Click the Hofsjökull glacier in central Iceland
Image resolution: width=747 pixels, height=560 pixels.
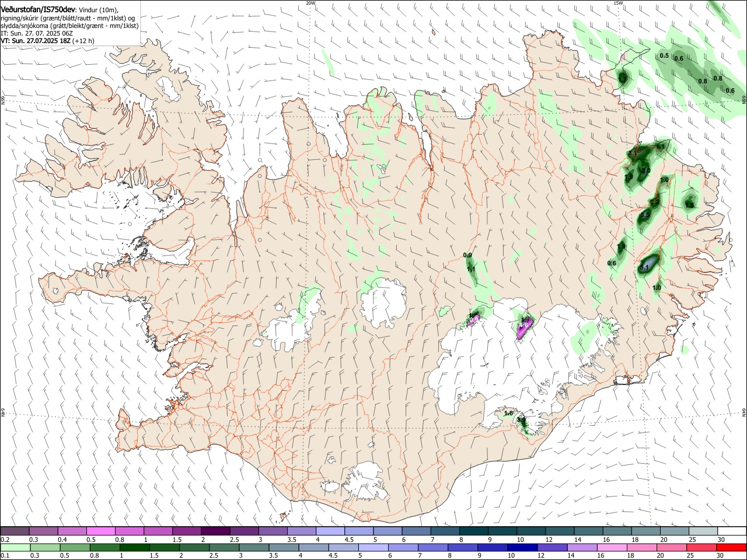(383, 302)
